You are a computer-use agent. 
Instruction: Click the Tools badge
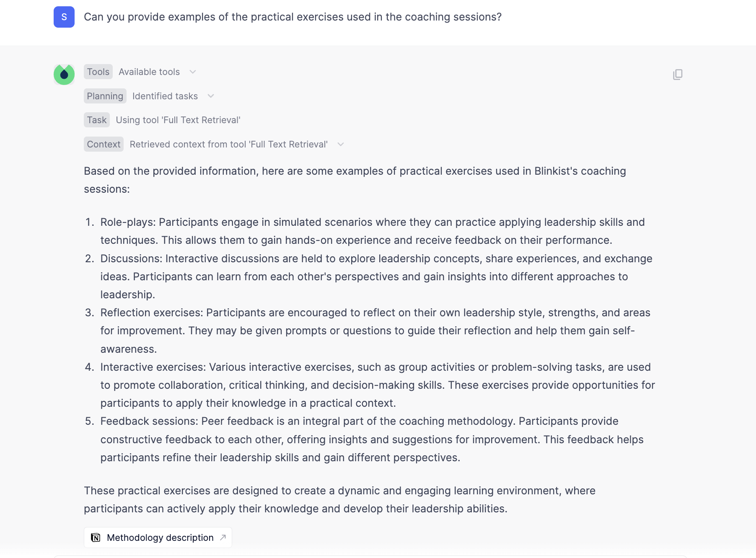98,72
